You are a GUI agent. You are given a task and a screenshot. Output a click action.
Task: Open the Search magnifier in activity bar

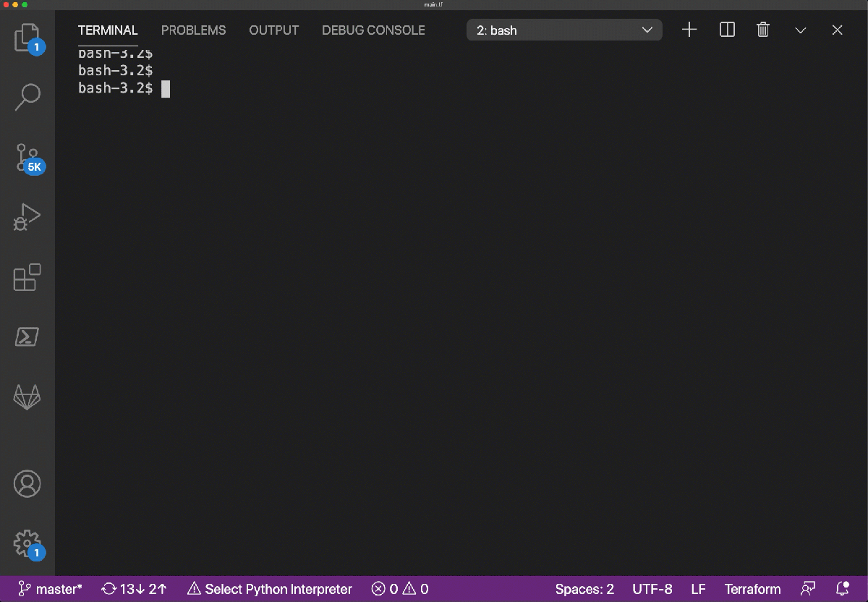pyautogui.click(x=27, y=97)
